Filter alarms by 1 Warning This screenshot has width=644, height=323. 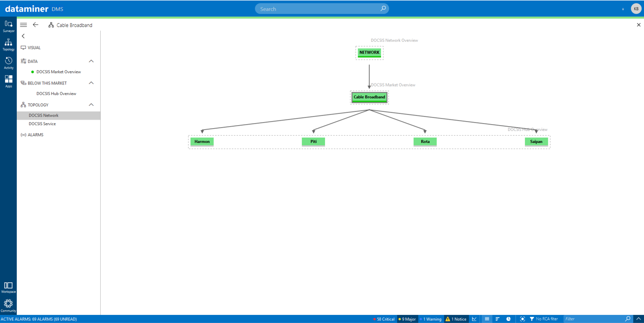coord(431,319)
